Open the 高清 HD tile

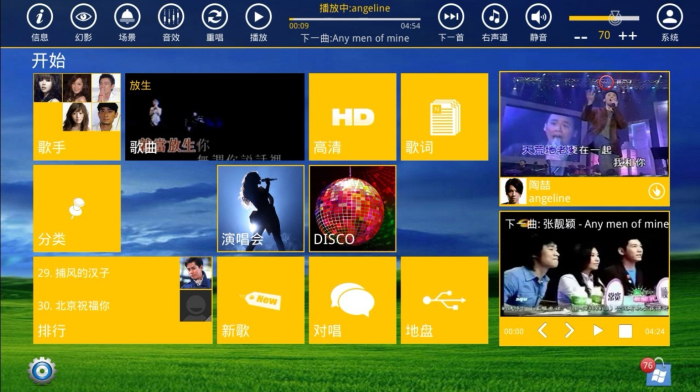[352, 117]
